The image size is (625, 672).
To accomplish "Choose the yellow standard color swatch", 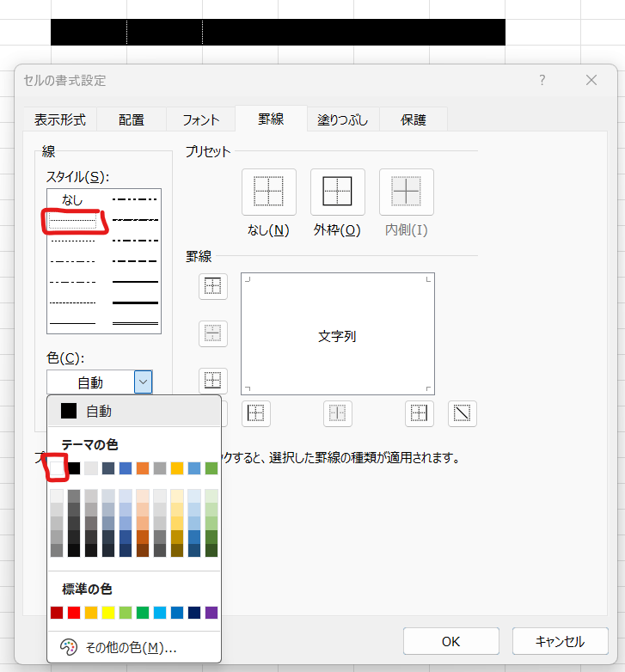I will 108,613.
